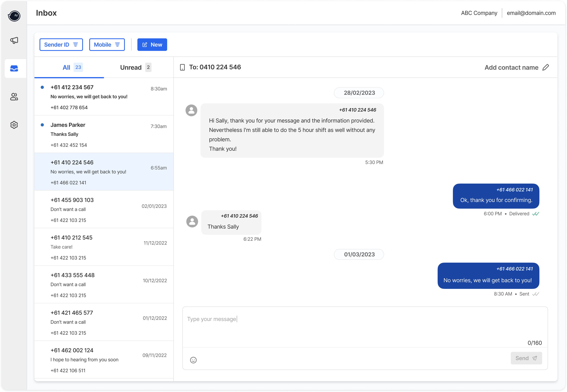Image resolution: width=567 pixels, height=392 pixels.
Task: Click unread dot on +61 412 234 567
Action: coord(42,87)
